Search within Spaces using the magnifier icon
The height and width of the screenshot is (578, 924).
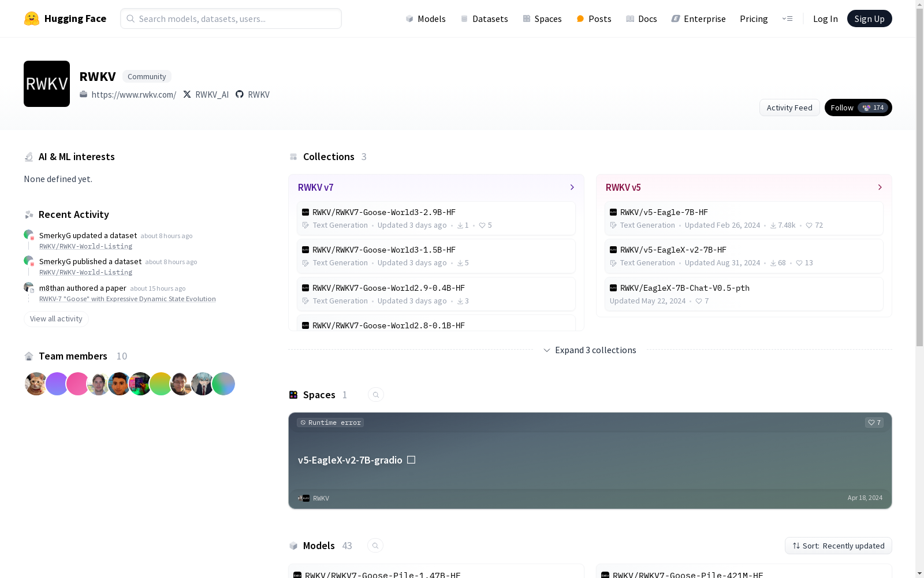tap(376, 395)
